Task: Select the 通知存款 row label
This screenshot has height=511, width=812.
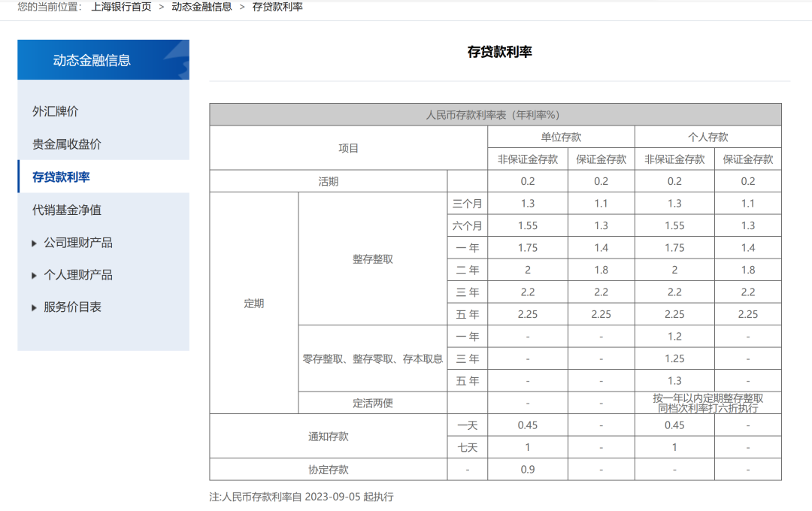Action: click(x=328, y=437)
